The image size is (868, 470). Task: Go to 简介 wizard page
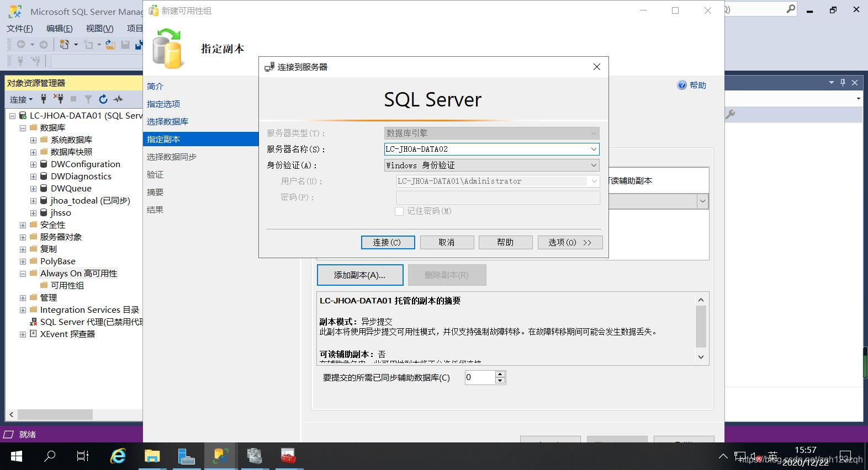(155, 86)
